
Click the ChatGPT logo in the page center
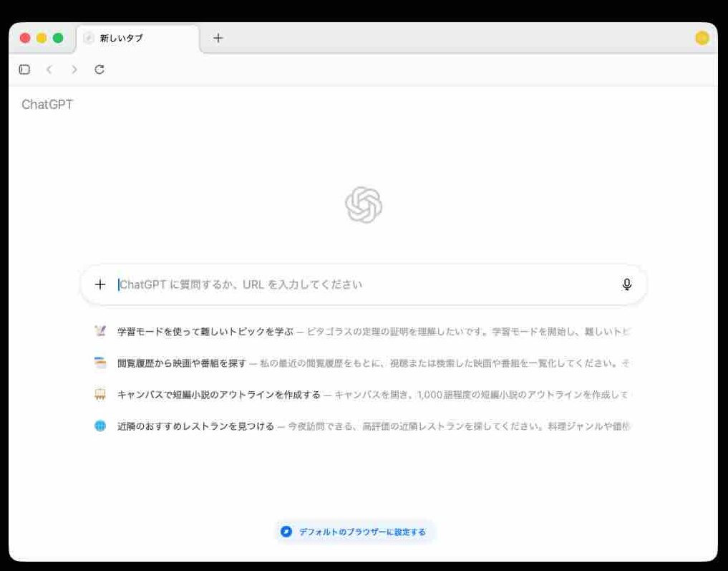pos(363,205)
